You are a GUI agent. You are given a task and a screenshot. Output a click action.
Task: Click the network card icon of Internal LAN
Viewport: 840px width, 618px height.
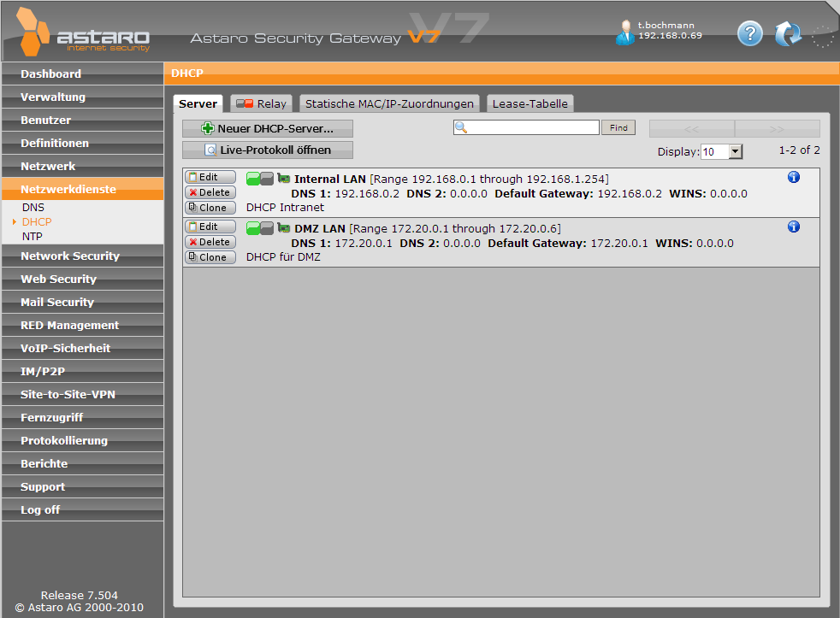tap(283, 179)
